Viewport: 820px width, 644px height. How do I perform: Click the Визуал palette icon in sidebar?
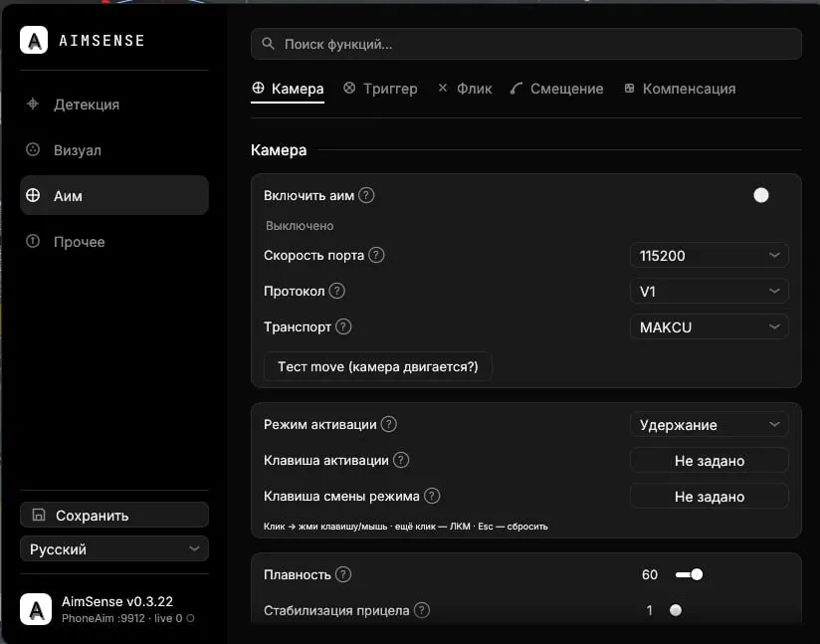[x=33, y=149]
